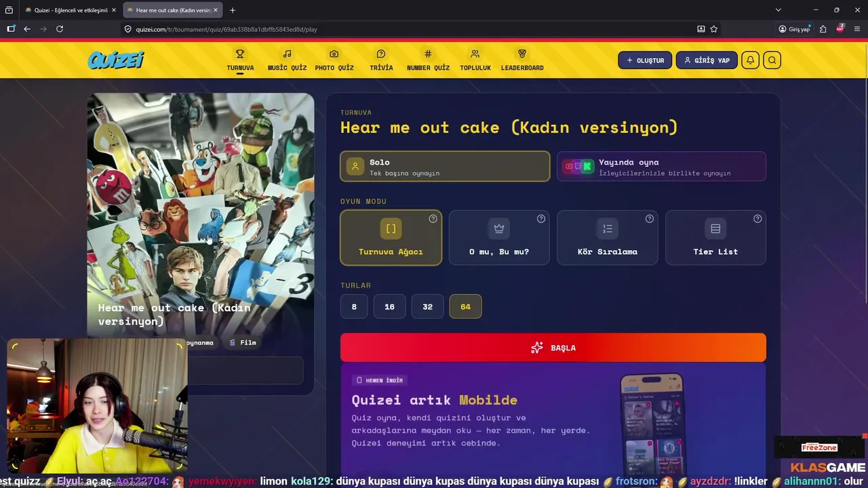
Task: Open the quiz cover collage image
Action: pyautogui.click(x=201, y=213)
